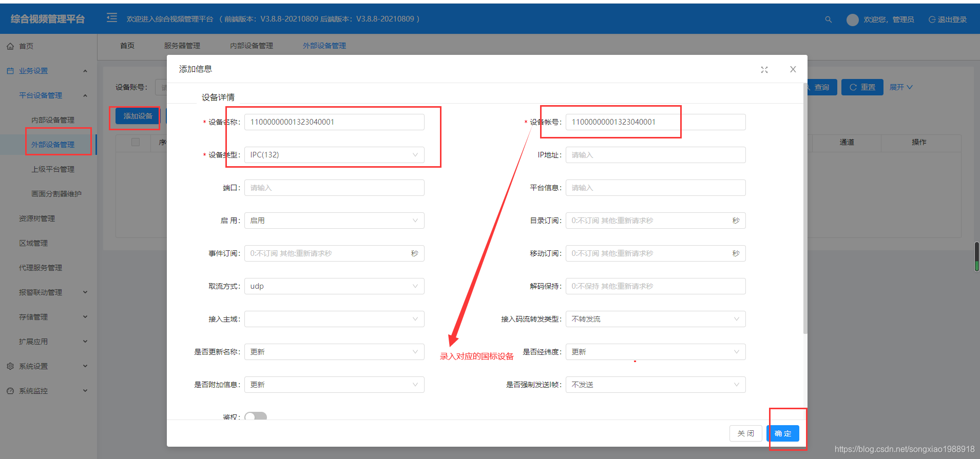
Task: Log out via 退出登录
Action: pyautogui.click(x=948, y=19)
